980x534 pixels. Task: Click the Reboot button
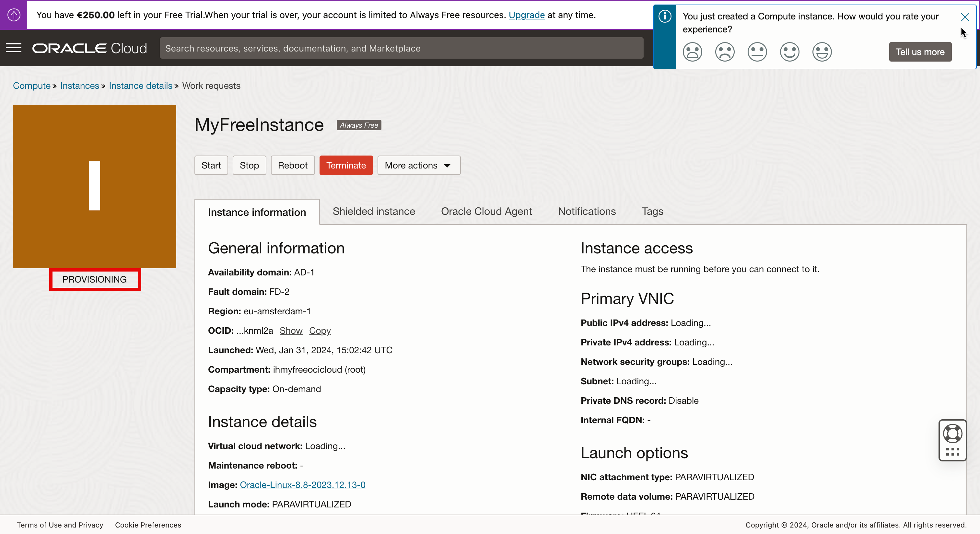[x=292, y=166]
